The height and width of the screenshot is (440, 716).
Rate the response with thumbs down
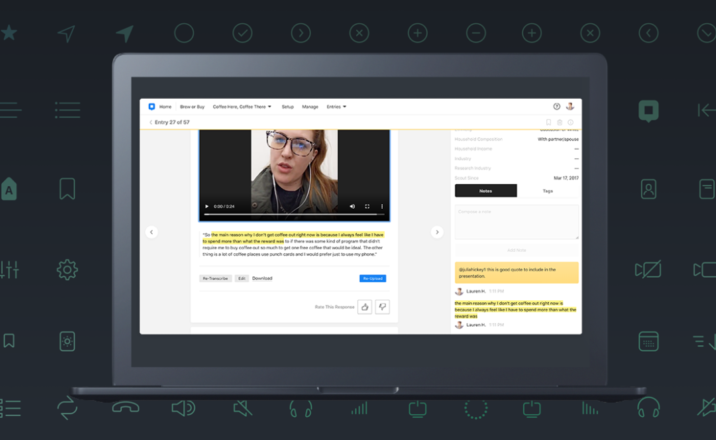point(382,307)
